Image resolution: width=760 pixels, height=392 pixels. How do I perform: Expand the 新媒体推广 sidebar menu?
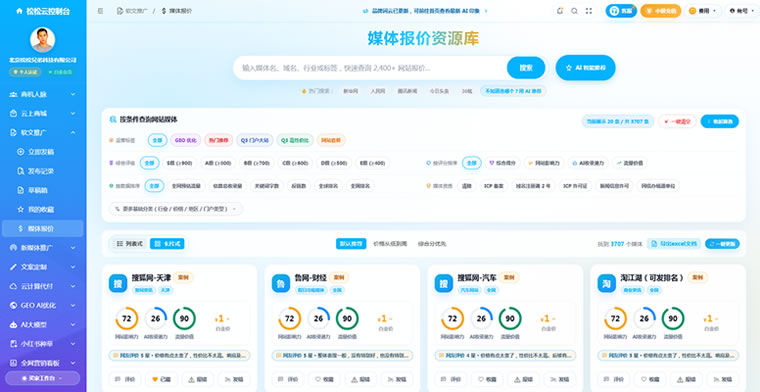click(73, 248)
